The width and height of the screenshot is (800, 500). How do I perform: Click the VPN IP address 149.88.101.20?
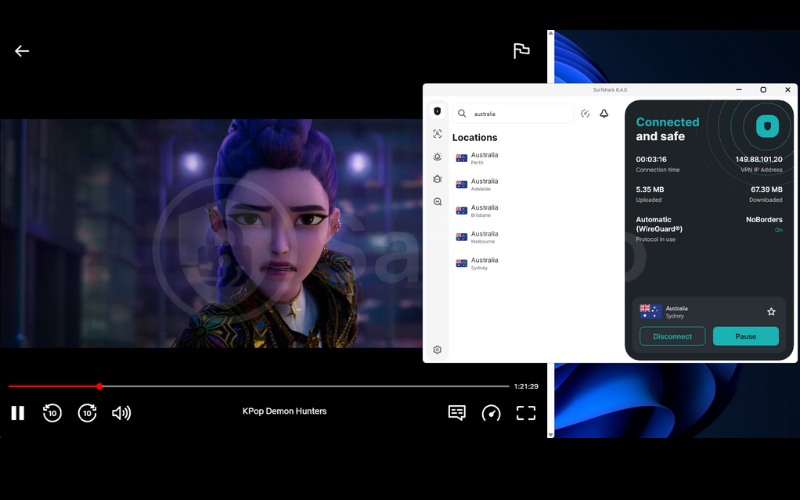(x=759, y=159)
